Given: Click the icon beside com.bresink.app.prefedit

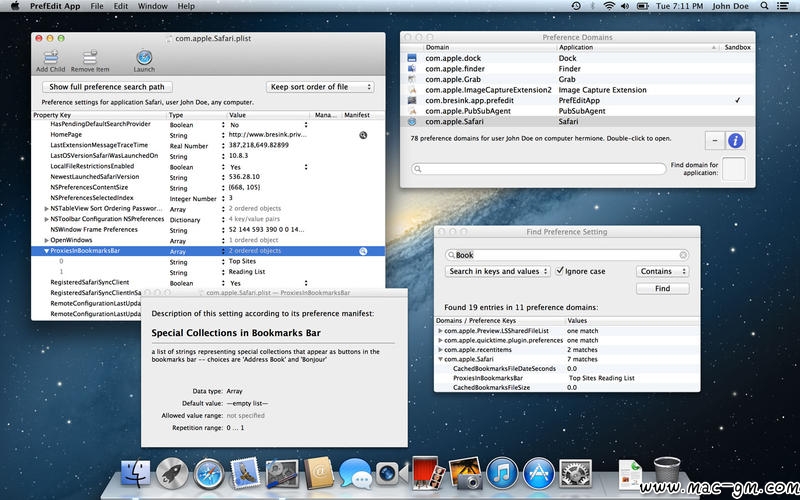Looking at the screenshot, I should [412, 101].
